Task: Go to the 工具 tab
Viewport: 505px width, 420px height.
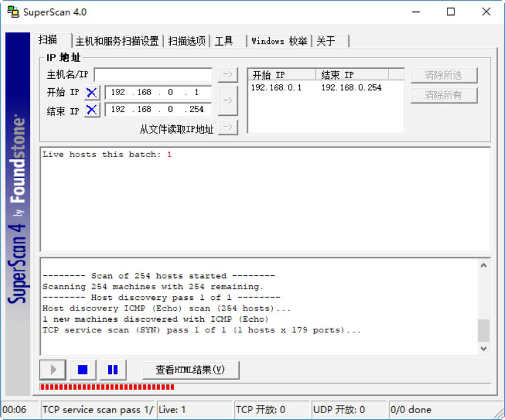Action: coord(224,41)
